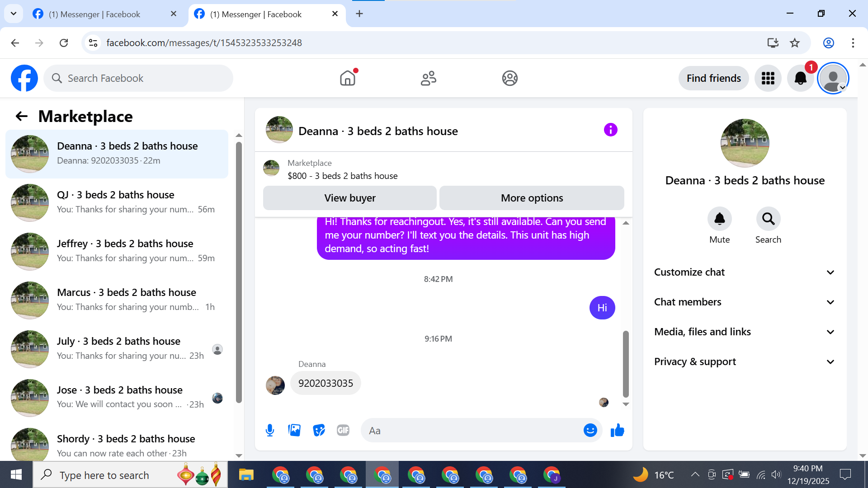Attach a photo using the image icon
This screenshot has height=488, width=868.
click(x=294, y=430)
